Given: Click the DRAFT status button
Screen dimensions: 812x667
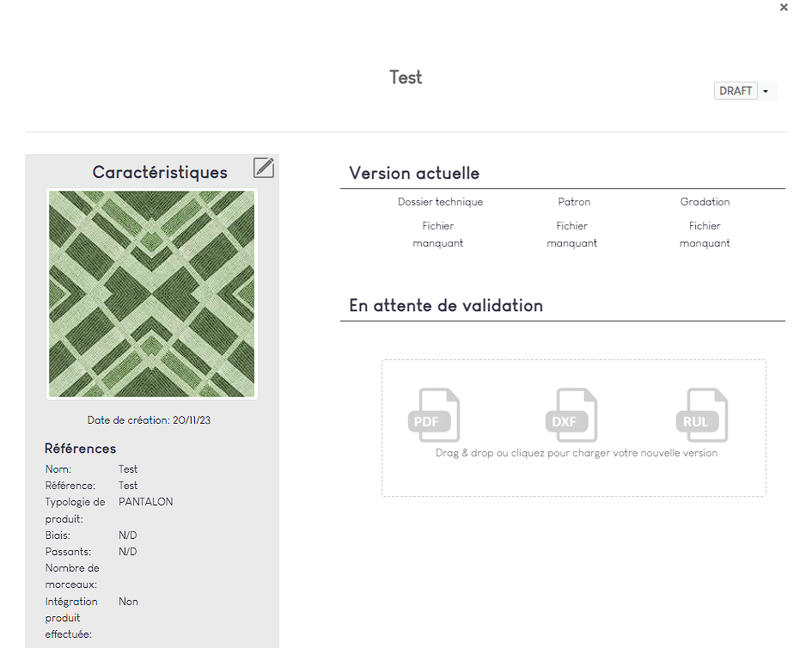Looking at the screenshot, I should (736, 91).
